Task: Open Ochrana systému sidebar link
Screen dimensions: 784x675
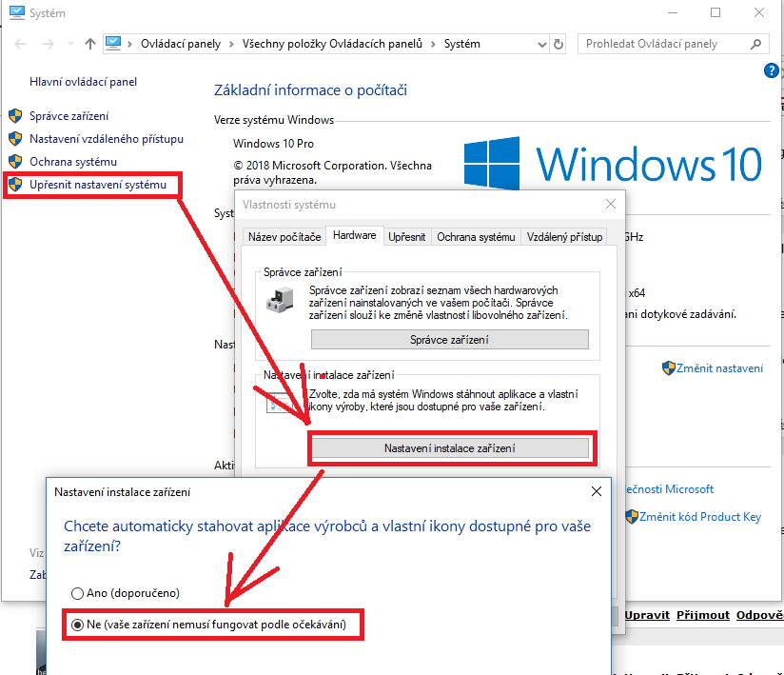Action: click(x=73, y=162)
